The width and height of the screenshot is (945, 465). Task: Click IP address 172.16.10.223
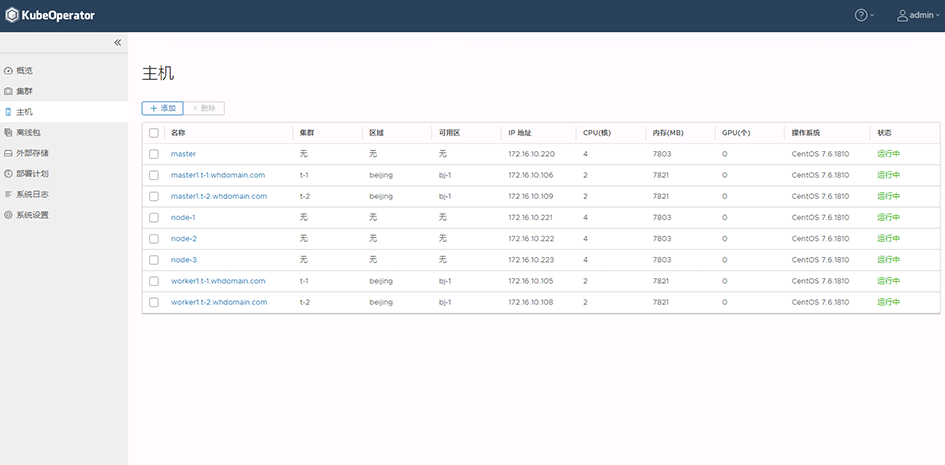click(x=531, y=260)
